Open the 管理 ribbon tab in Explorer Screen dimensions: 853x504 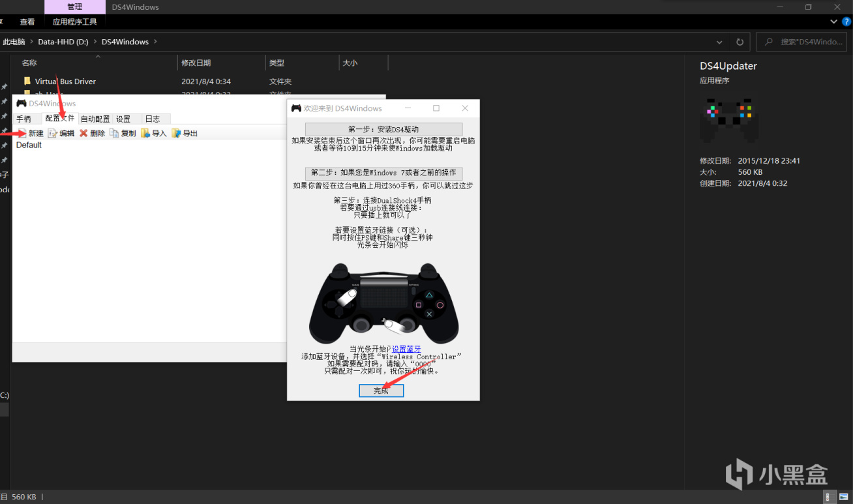coord(75,7)
